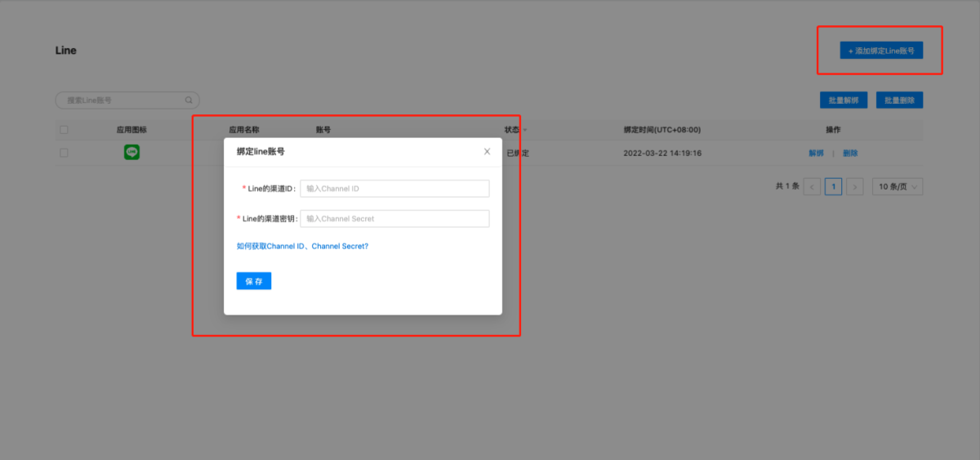Screen dimensions: 980x460
Task: Click the 'Line的渠道ID' Channel ID field
Action: pos(394,189)
